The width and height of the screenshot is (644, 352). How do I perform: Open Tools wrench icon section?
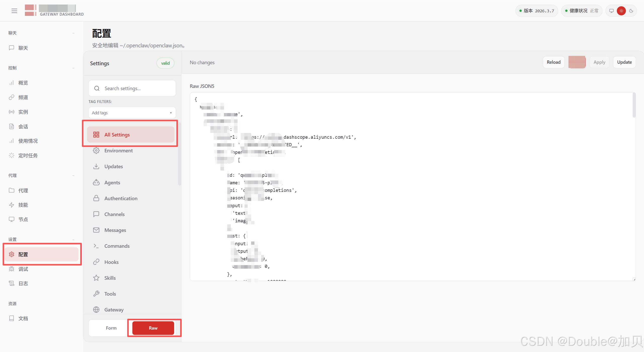tap(96, 294)
